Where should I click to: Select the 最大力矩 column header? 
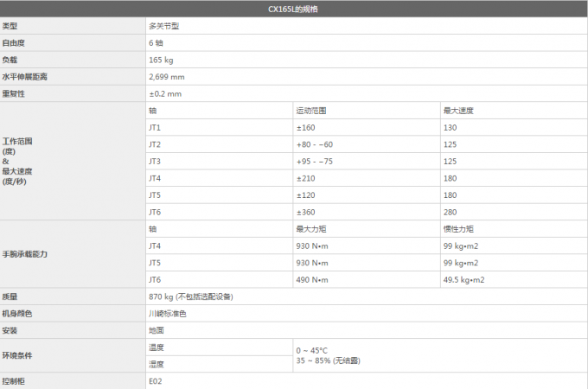(x=311, y=229)
